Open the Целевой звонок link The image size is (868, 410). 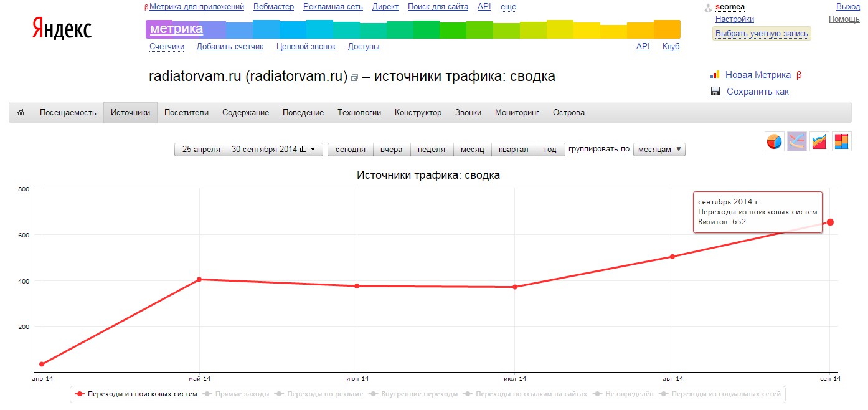(x=306, y=47)
